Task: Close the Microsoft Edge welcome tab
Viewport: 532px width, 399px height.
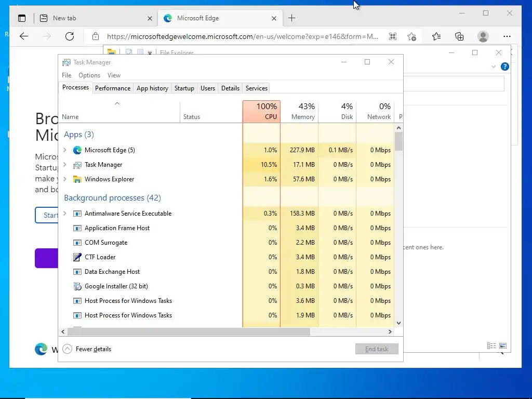Action: pos(274,18)
